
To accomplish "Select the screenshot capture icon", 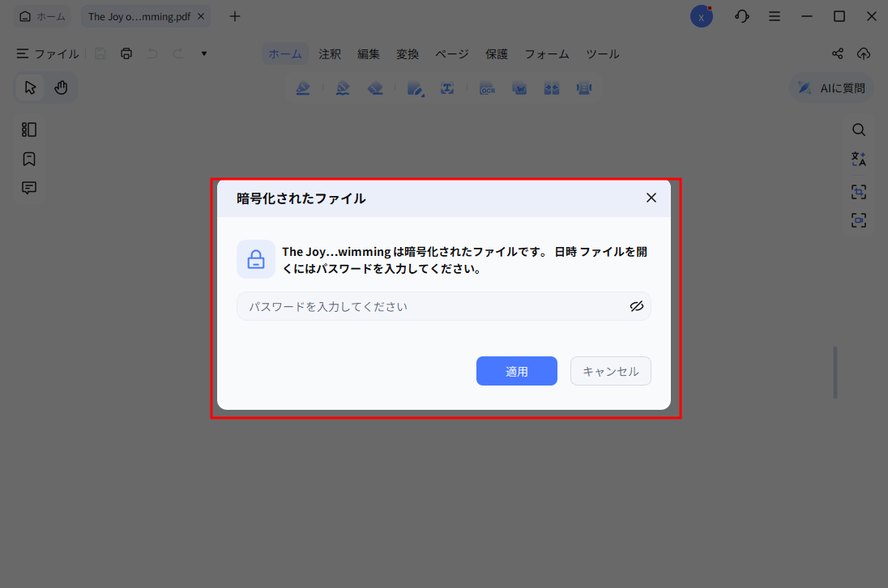I will 859,192.
